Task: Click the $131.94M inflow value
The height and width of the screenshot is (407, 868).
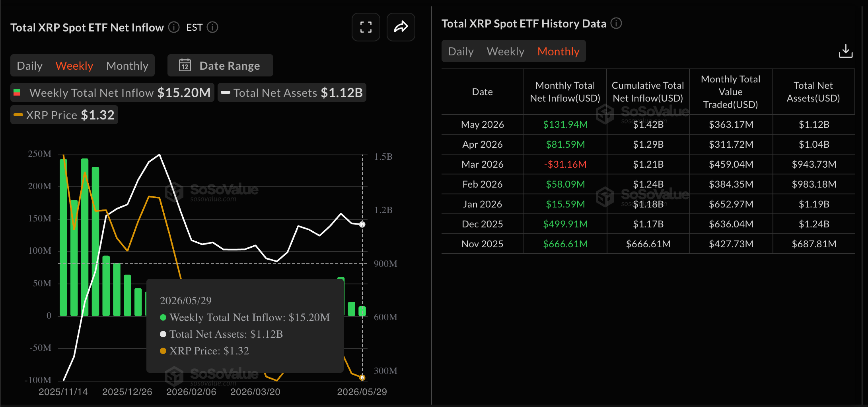Action: (x=565, y=124)
